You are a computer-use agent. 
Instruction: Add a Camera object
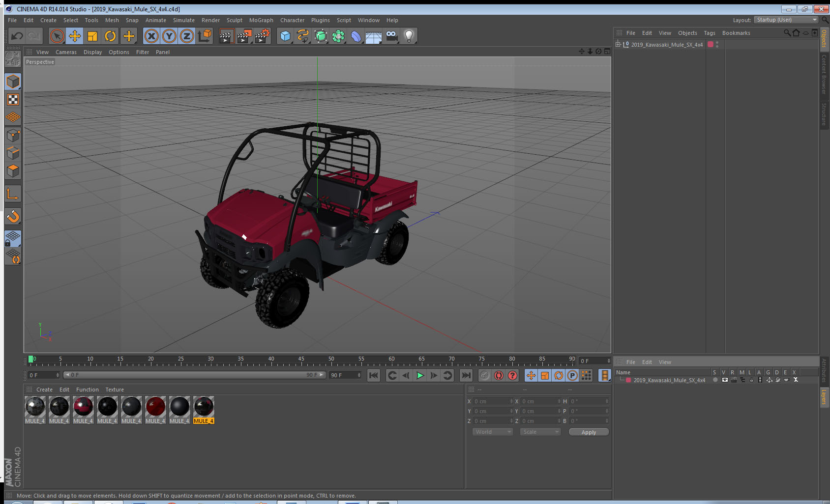(x=391, y=36)
